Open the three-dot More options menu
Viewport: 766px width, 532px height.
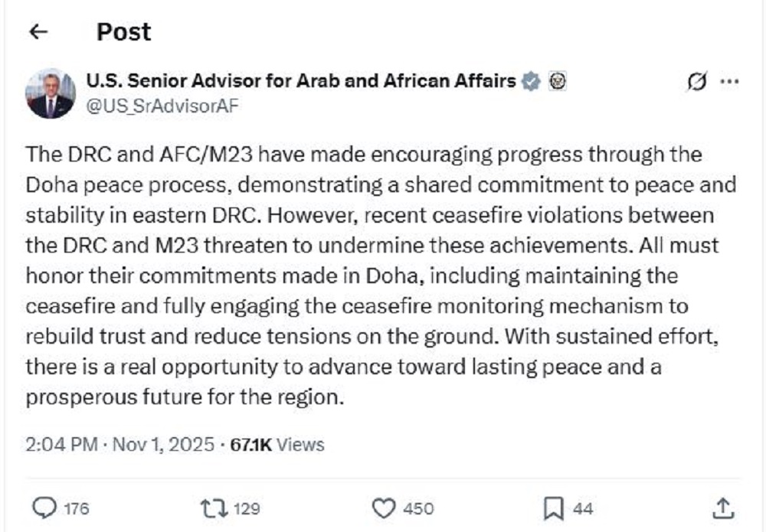point(731,82)
